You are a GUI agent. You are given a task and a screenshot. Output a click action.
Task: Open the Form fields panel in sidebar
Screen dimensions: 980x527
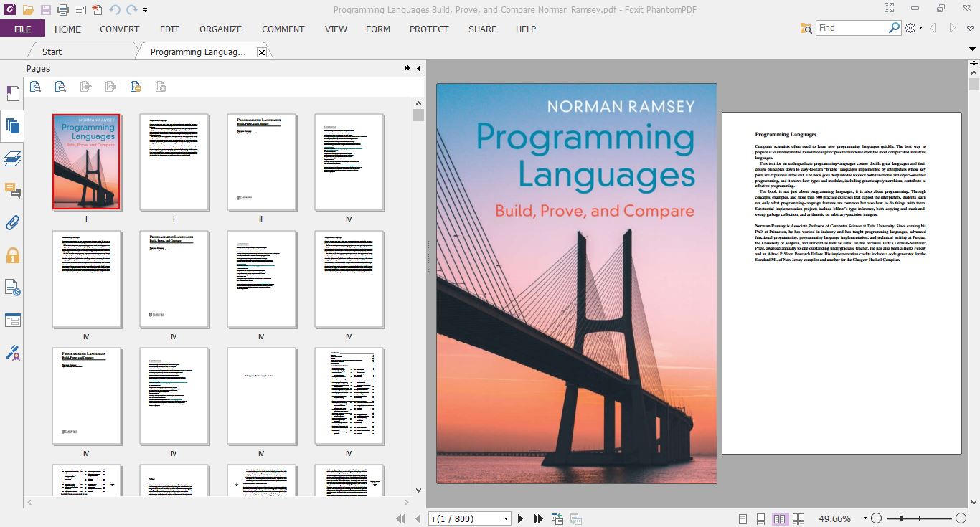12,320
